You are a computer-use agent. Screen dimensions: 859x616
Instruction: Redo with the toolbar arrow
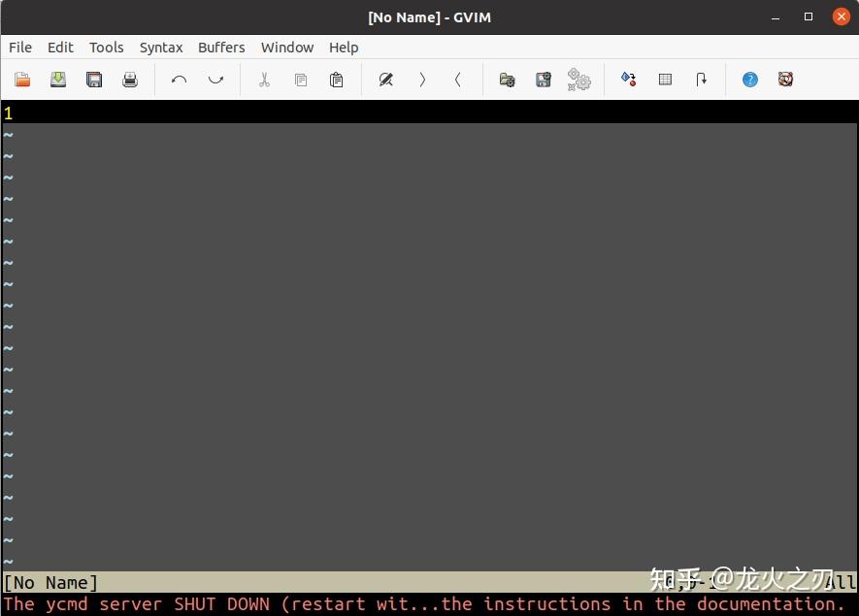(215, 80)
